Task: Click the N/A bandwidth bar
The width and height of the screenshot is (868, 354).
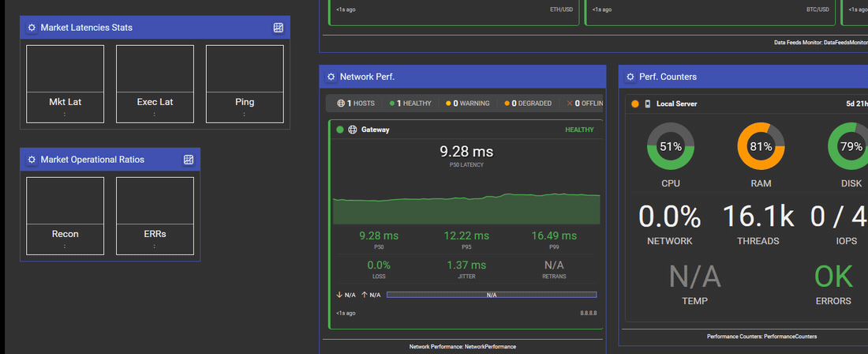Action: coord(492,295)
